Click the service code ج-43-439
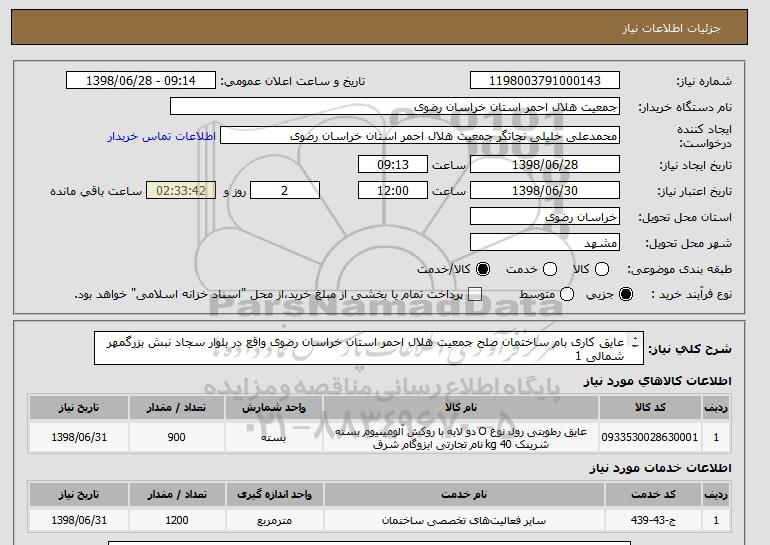This screenshot has width=770, height=545. (653, 520)
